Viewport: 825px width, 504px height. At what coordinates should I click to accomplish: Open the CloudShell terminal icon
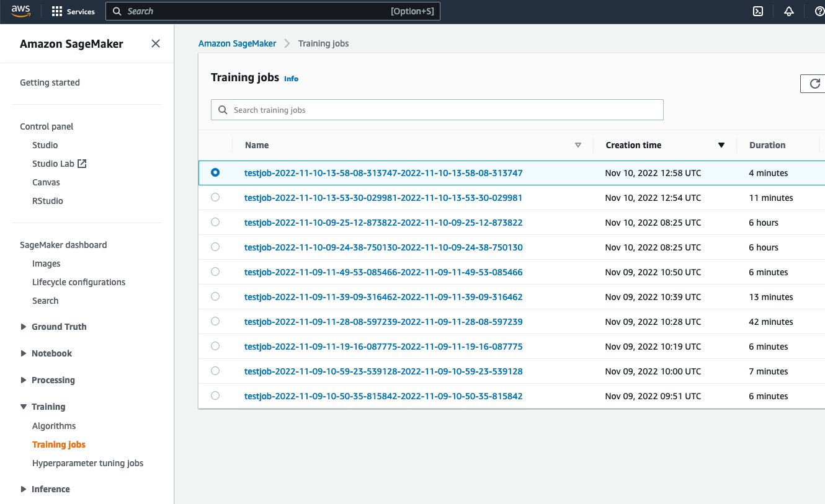point(757,11)
